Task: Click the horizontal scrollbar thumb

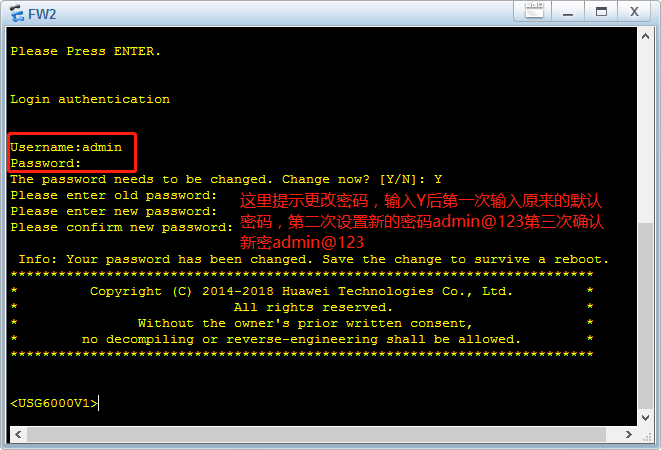Action: 316,434
